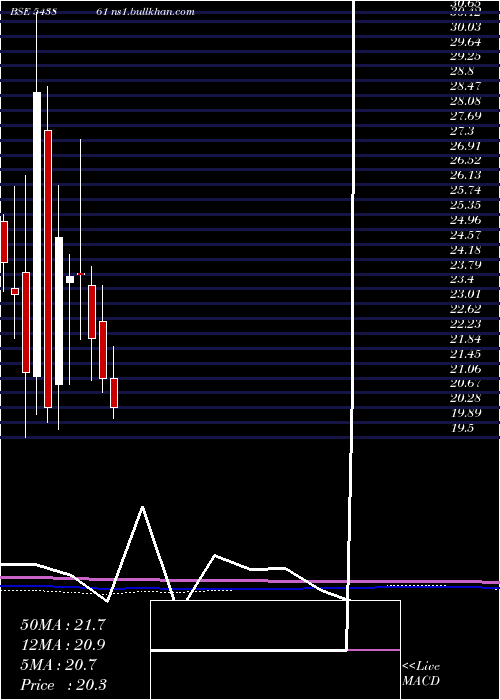Click the 30.03 price axis label
Screen dimensions: 500x700
point(466,27)
